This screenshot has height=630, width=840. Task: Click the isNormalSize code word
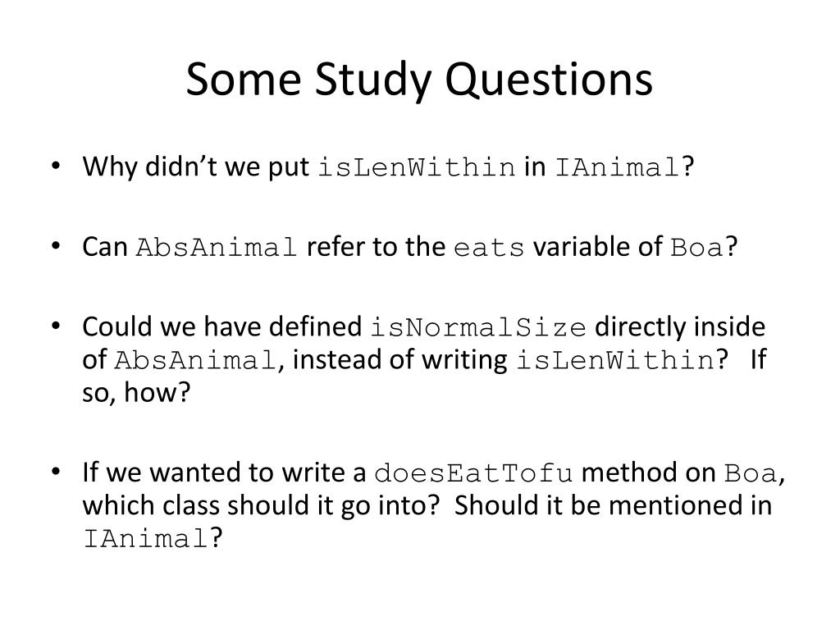(x=478, y=328)
